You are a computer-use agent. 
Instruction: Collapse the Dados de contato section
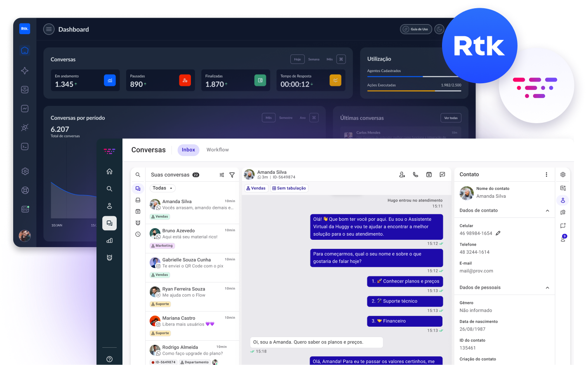548,211
